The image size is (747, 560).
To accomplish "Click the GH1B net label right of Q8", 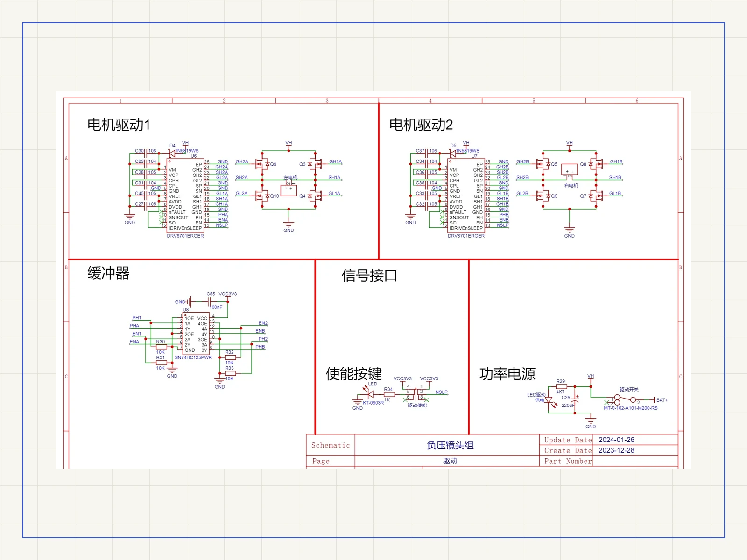I will click(616, 161).
